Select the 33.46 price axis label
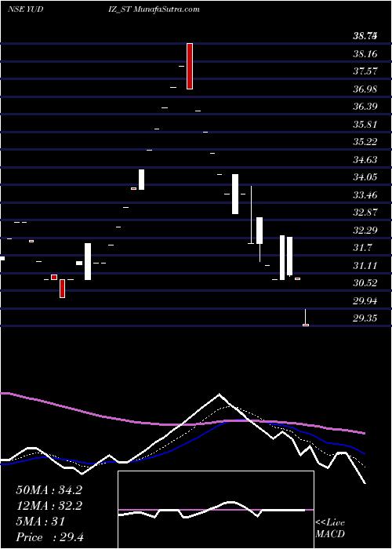The width and height of the screenshot is (392, 549). pyautogui.click(x=365, y=195)
